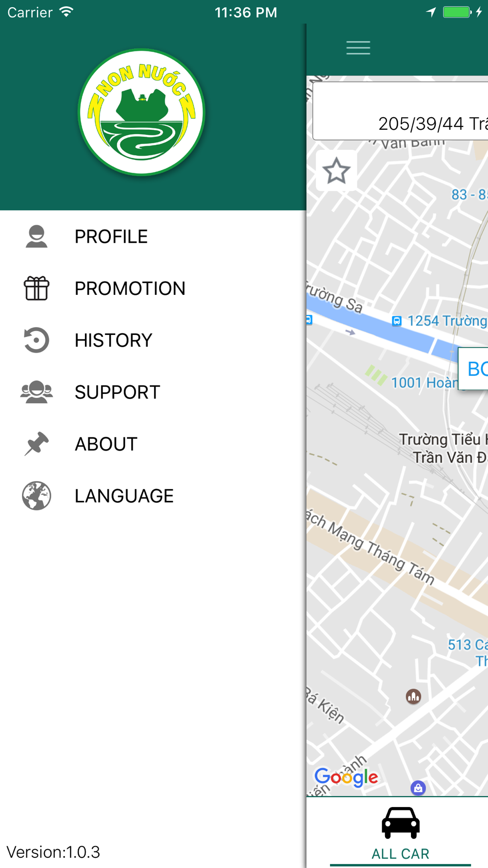The height and width of the screenshot is (868, 488).
Task: Click the 513 Ca map label
Action: (468, 653)
